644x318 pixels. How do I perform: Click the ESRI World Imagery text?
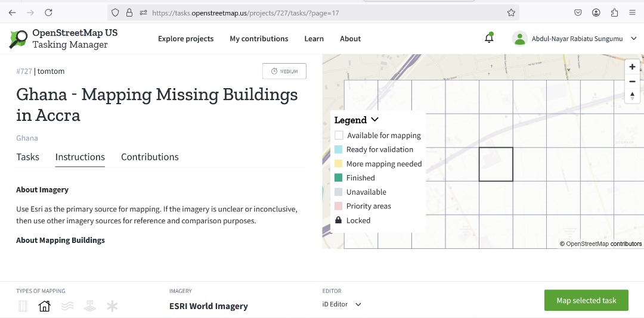[209, 306]
